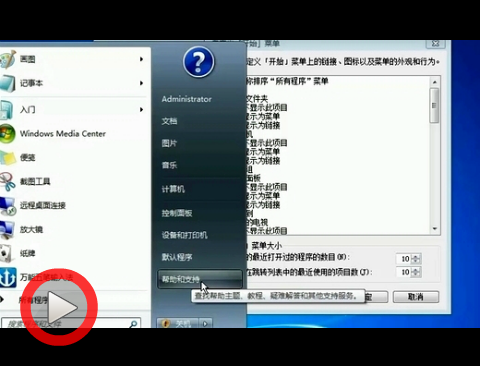480x366 pixels.
Task: Open 音乐 Music in start menu
Action: (169, 165)
